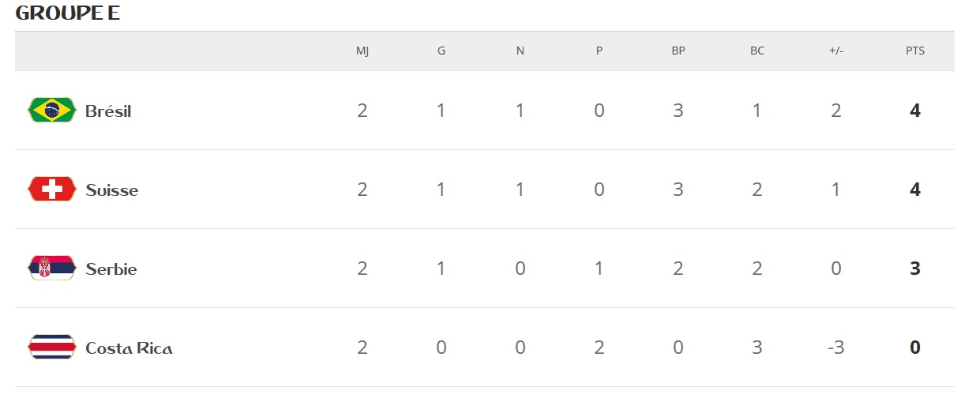
Task: Click Brésil's points total of 4
Action: click(914, 111)
